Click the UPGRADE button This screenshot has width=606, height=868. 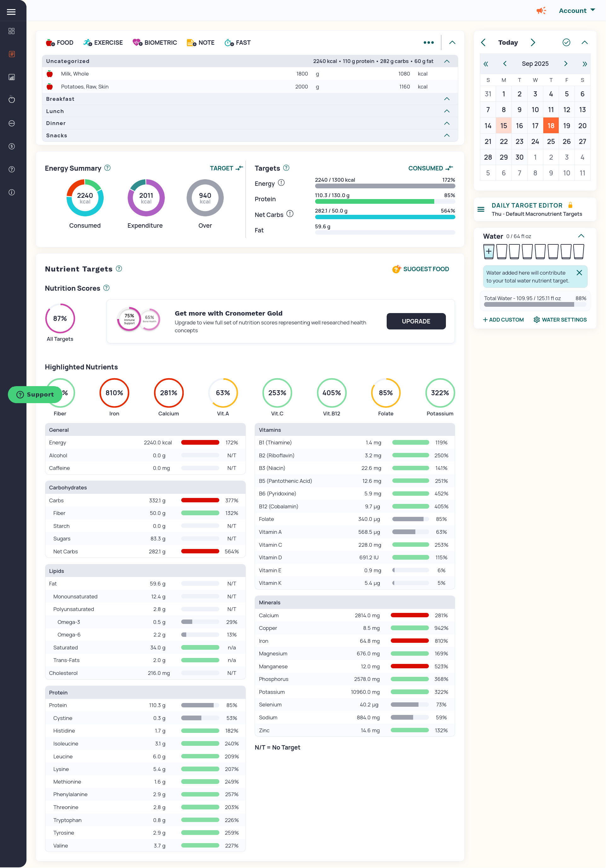pyautogui.click(x=416, y=321)
